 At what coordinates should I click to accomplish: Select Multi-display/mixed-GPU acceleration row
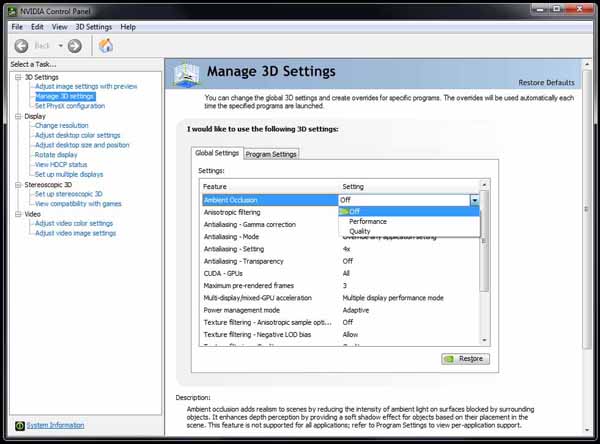tap(341, 298)
